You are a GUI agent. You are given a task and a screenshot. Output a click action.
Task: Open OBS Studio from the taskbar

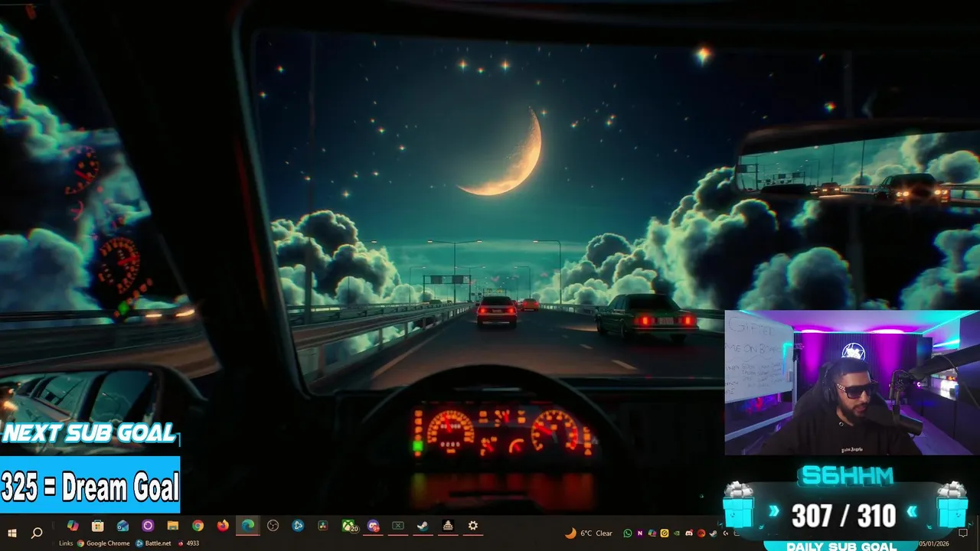point(273,526)
